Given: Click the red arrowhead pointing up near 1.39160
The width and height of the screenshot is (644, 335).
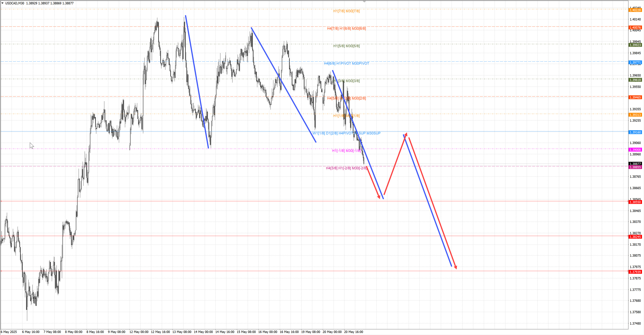Looking at the screenshot, I should (406, 135).
